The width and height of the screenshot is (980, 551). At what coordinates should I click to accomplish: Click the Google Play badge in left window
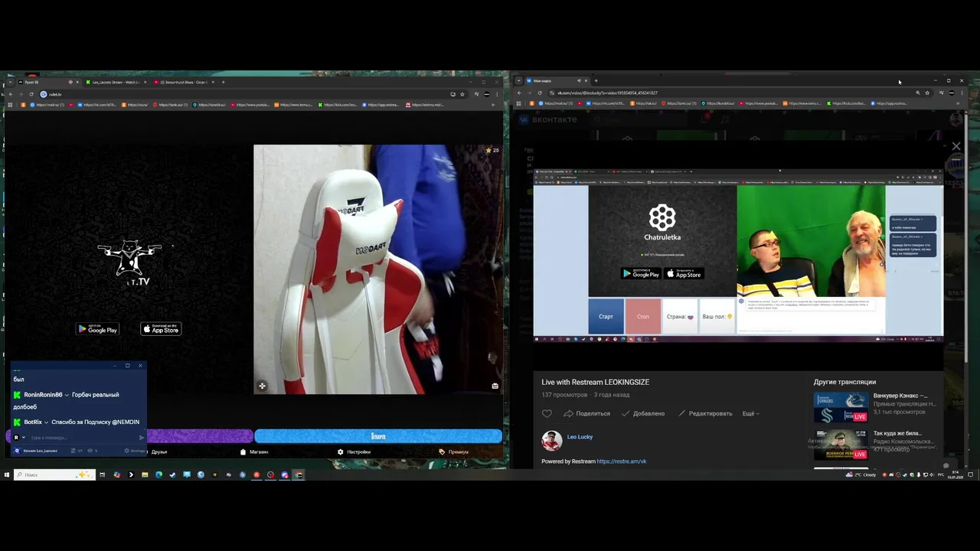coord(97,329)
